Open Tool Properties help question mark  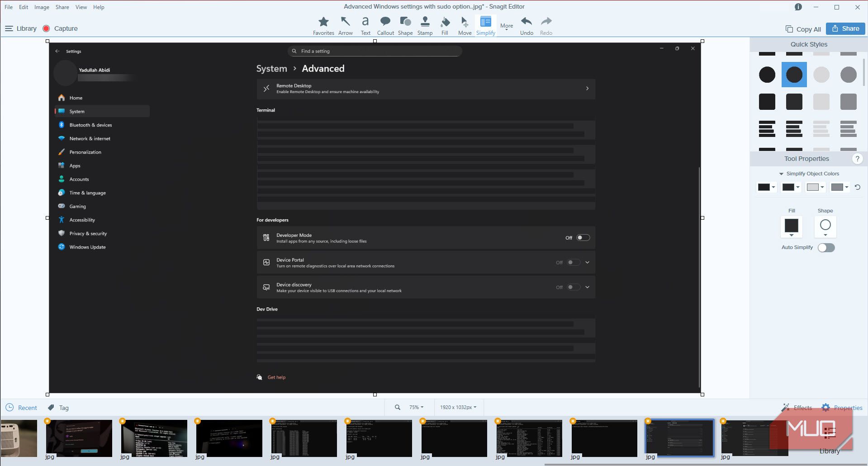coord(857,159)
